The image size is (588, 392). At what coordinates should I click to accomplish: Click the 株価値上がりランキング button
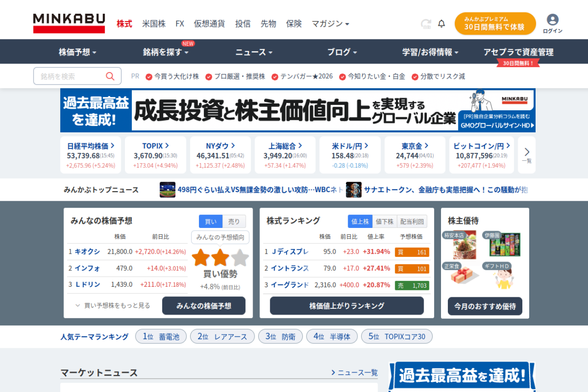point(346,306)
